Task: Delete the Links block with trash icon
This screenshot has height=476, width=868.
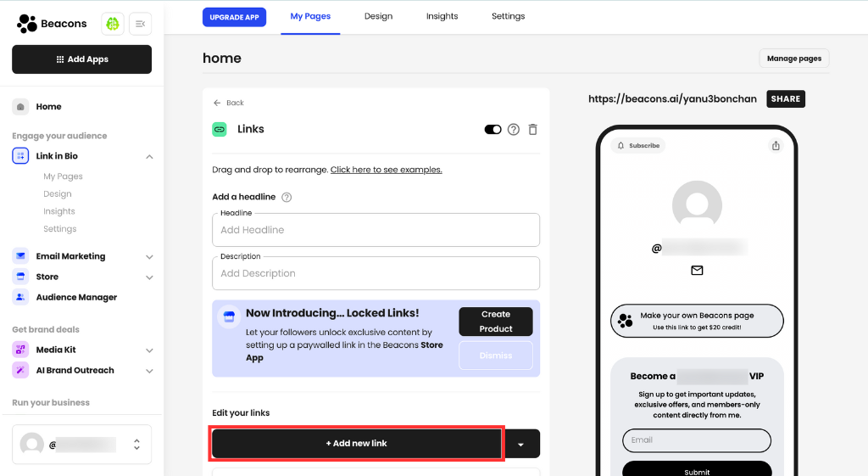Action: (x=532, y=130)
